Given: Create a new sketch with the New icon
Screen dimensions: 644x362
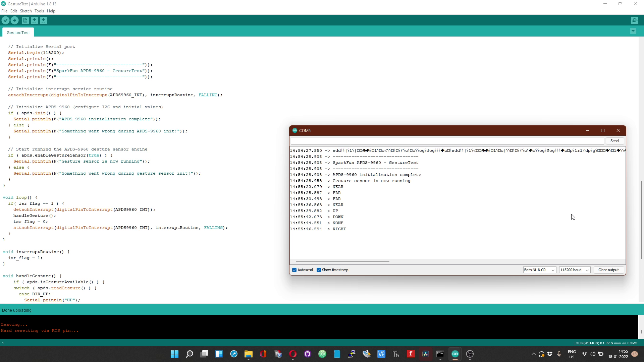Looking at the screenshot, I should 25,20.
